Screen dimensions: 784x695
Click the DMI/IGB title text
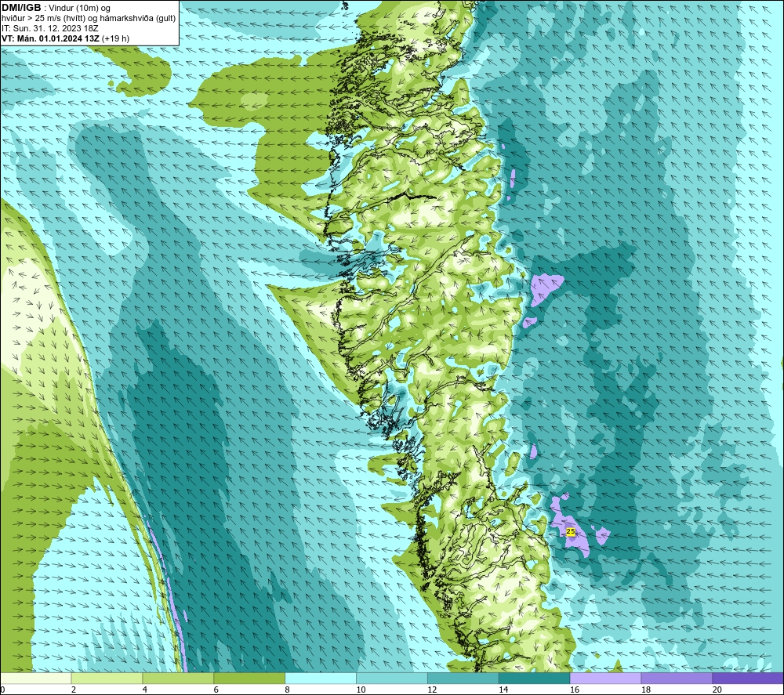[21, 8]
